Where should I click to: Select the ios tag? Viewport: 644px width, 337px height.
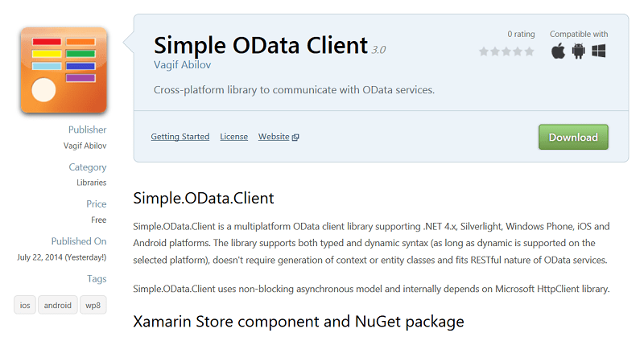[x=27, y=305]
